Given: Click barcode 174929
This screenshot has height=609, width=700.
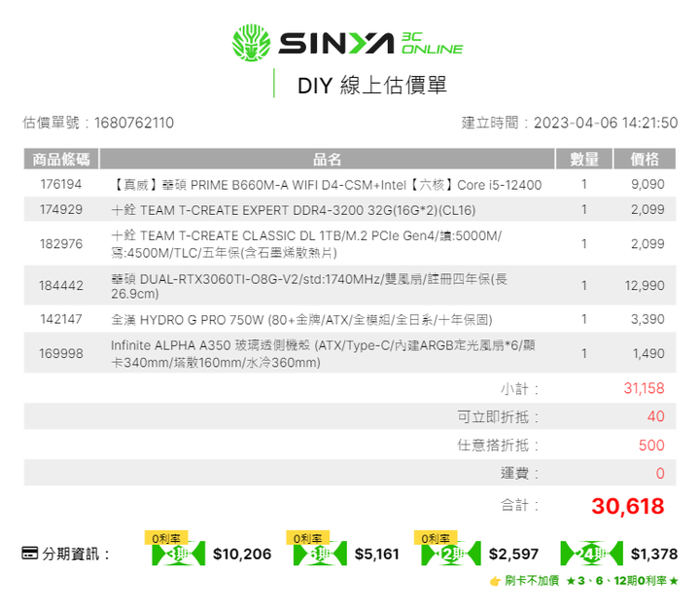Looking at the screenshot, I should tap(61, 209).
